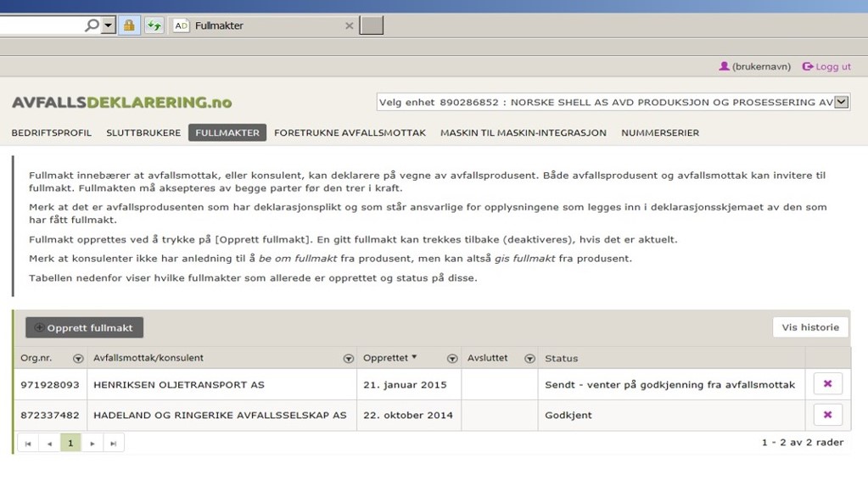The width and height of the screenshot is (868, 486).
Task: Open the Opprettet column filter
Action: [452, 359]
